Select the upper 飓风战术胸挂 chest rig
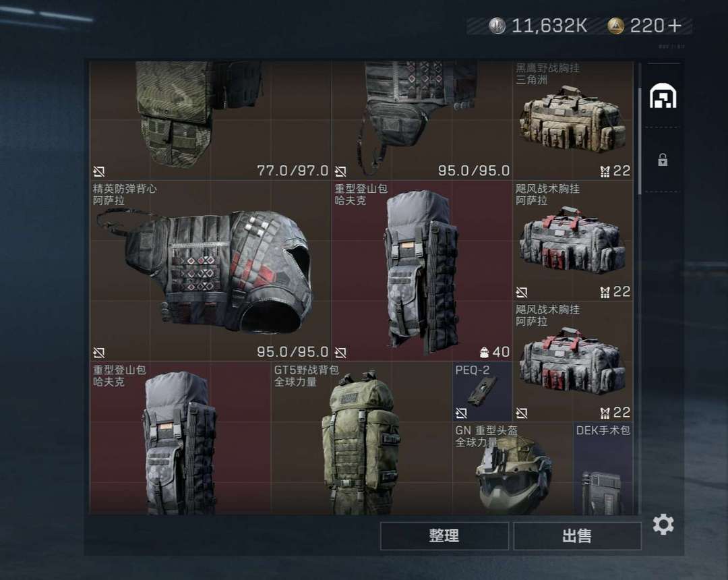Viewport: 728px width, 580px height. 573,241
